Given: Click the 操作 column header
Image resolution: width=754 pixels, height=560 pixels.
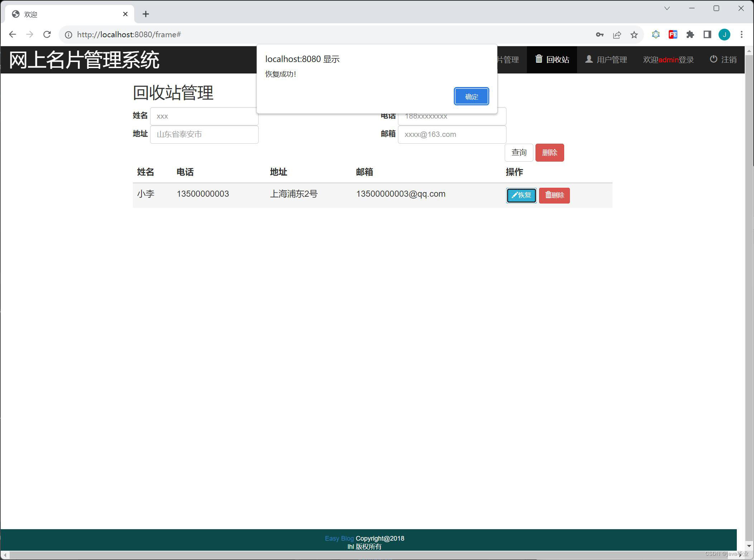Looking at the screenshot, I should [x=514, y=172].
